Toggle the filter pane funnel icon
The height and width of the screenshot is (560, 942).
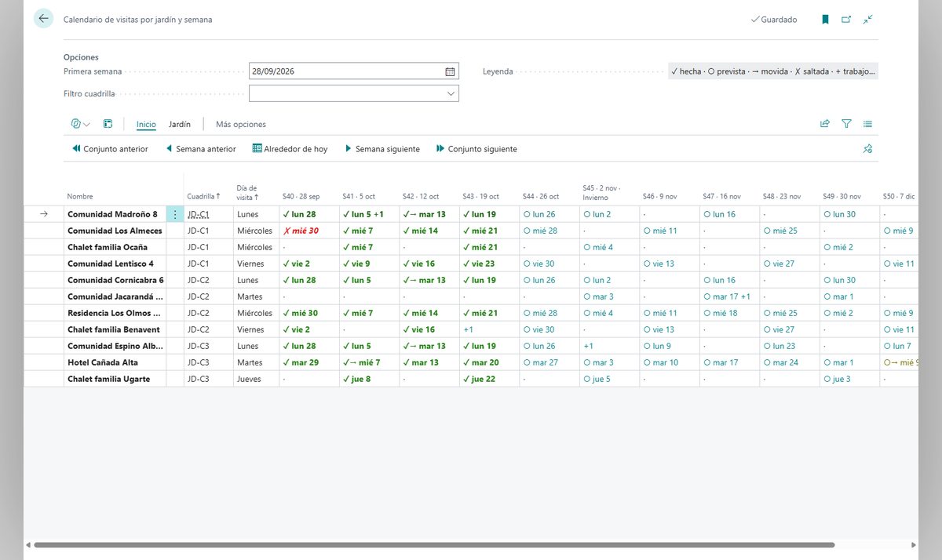tap(846, 124)
